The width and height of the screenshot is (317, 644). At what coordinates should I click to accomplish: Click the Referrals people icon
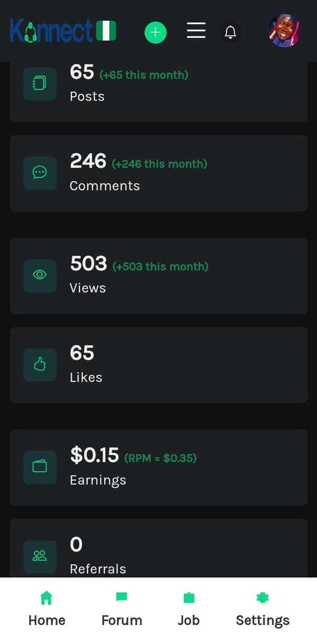[x=39, y=556]
